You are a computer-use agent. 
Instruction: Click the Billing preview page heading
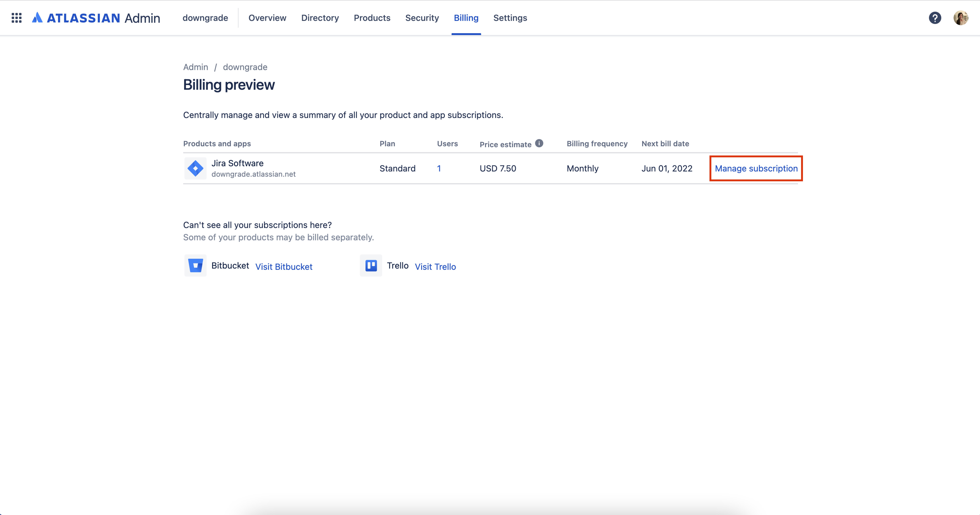[229, 85]
